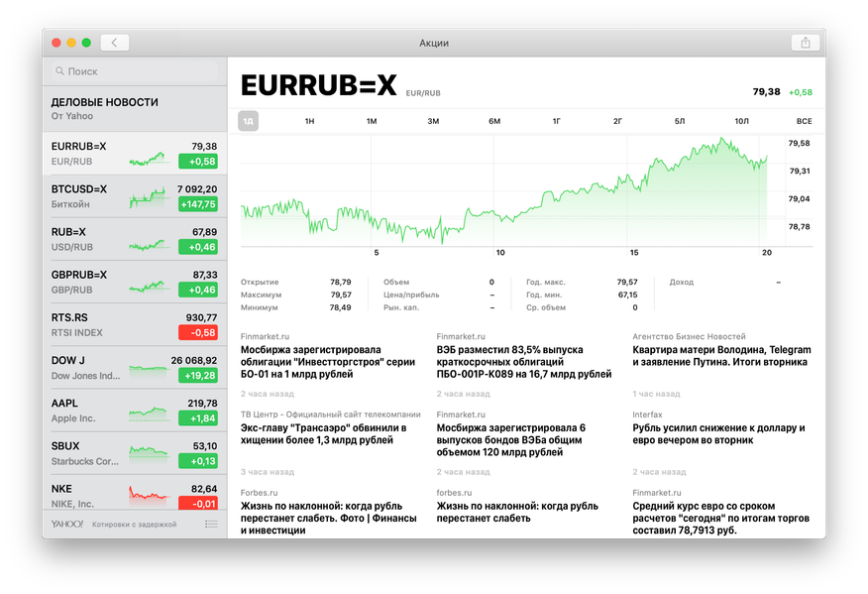This screenshot has width=868, height=594.
Task: Switch chart to 1М range
Action: 372,121
